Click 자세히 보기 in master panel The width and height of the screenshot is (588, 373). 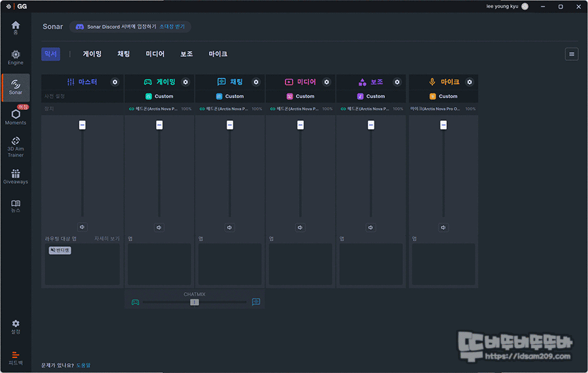(107, 238)
